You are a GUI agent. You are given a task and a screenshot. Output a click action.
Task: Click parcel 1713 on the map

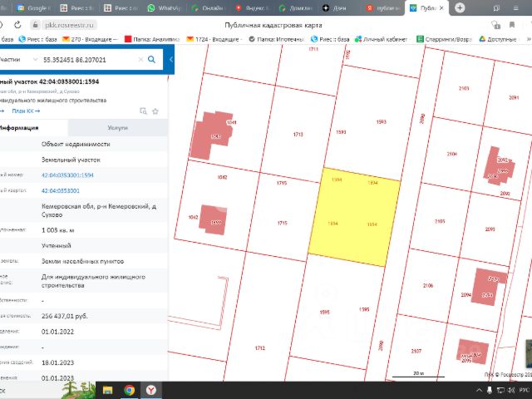[298, 135]
